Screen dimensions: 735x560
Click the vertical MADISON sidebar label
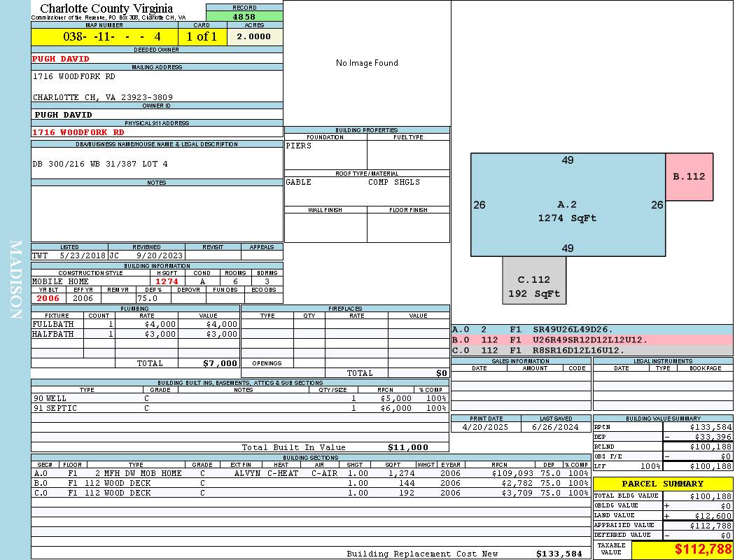point(15,280)
